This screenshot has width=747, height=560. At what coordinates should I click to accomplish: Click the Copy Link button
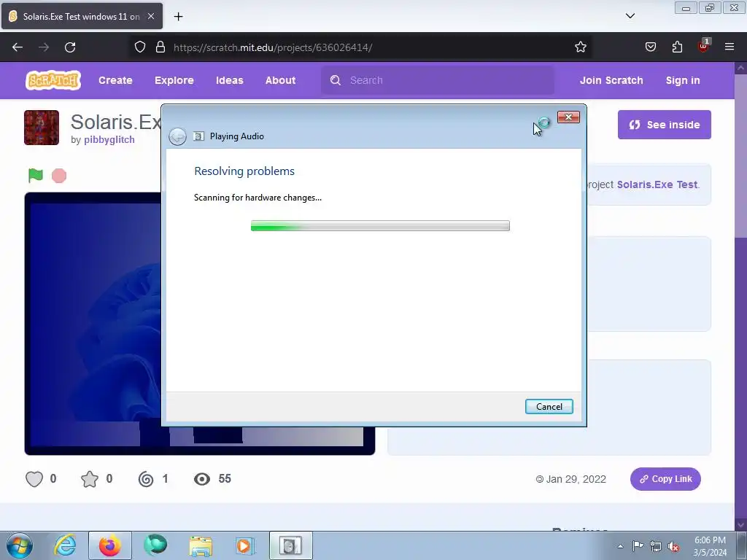coord(665,479)
